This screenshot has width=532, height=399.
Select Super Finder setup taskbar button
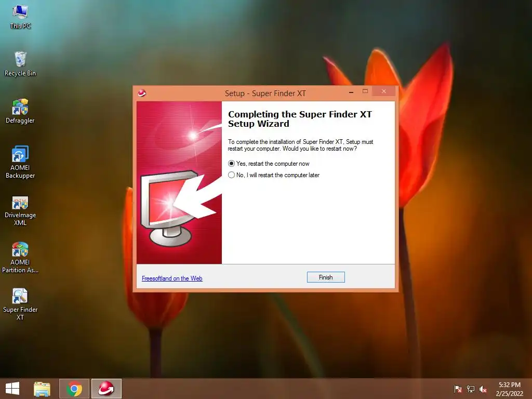coord(106,389)
